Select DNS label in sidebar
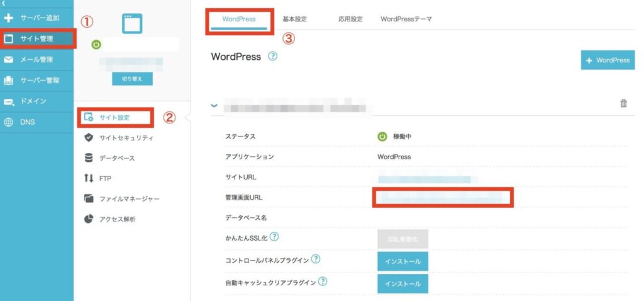 point(28,122)
